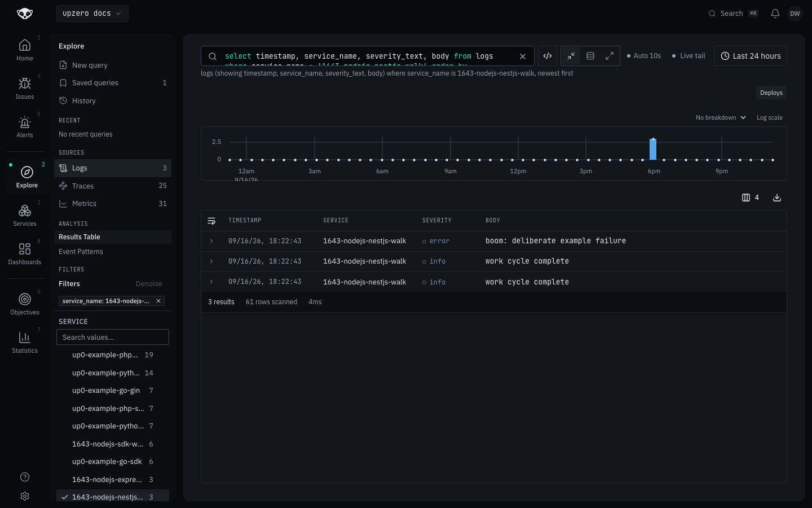
Task: Sort by the SEVERITY column header
Action: click(437, 221)
